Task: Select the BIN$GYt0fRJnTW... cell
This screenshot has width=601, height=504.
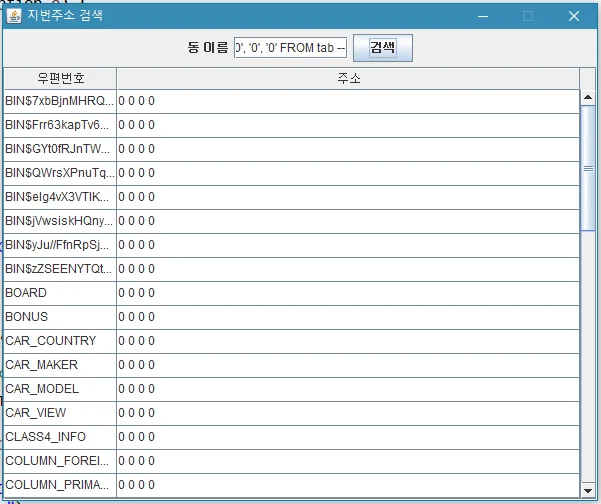Action: coord(60,149)
